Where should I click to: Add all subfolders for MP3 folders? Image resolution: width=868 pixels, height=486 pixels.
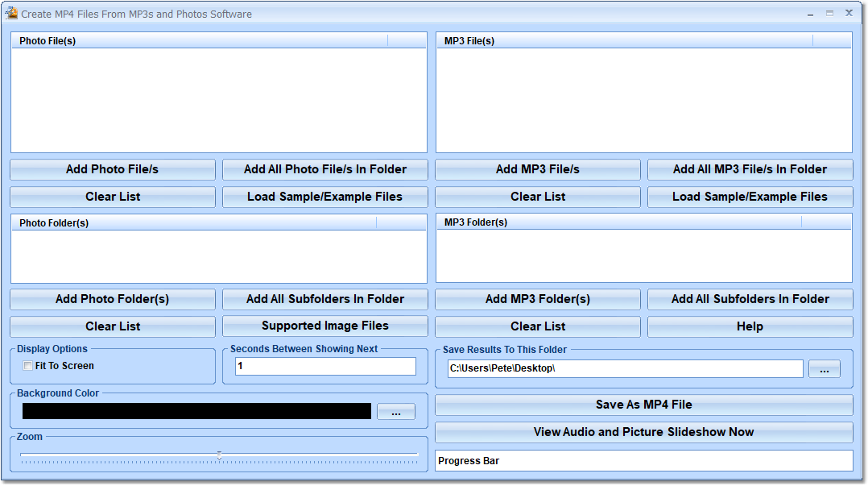[750, 299]
